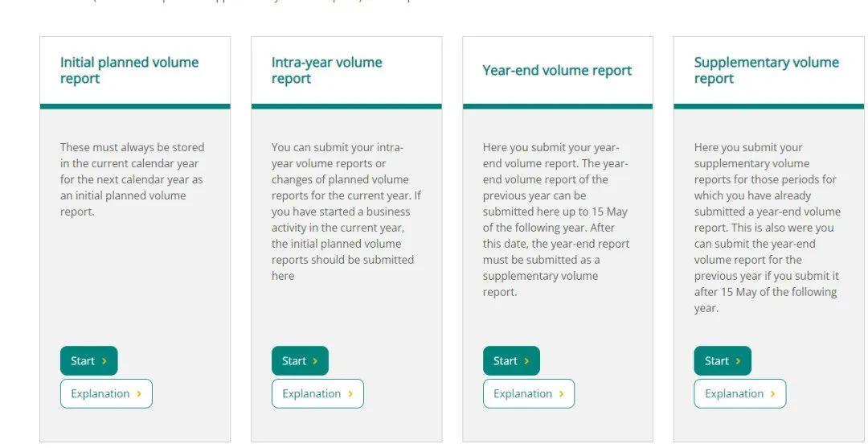Start the Supplementary volume report
This screenshot has height=448, width=868.
[x=723, y=361]
